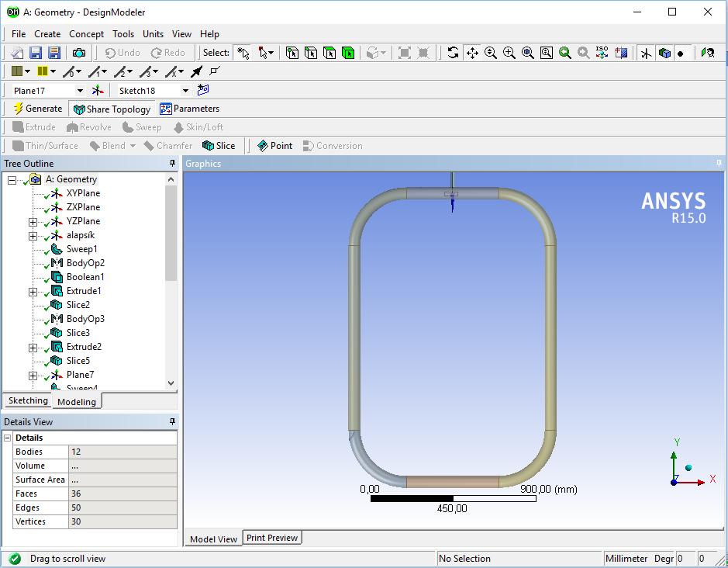Toggle Display Model visibility
The height and width of the screenshot is (568, 728).
664,53
